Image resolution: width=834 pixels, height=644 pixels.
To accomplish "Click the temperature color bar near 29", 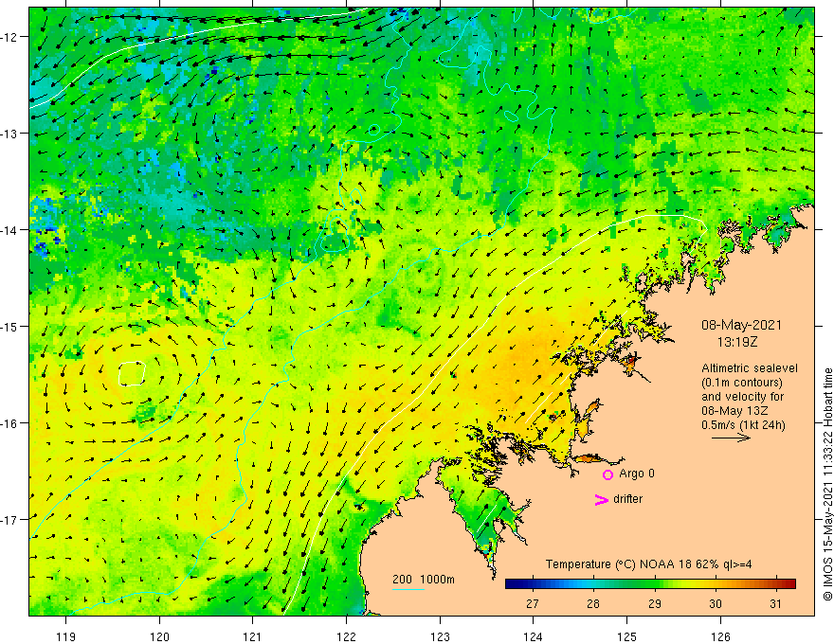I will (654, 584).
